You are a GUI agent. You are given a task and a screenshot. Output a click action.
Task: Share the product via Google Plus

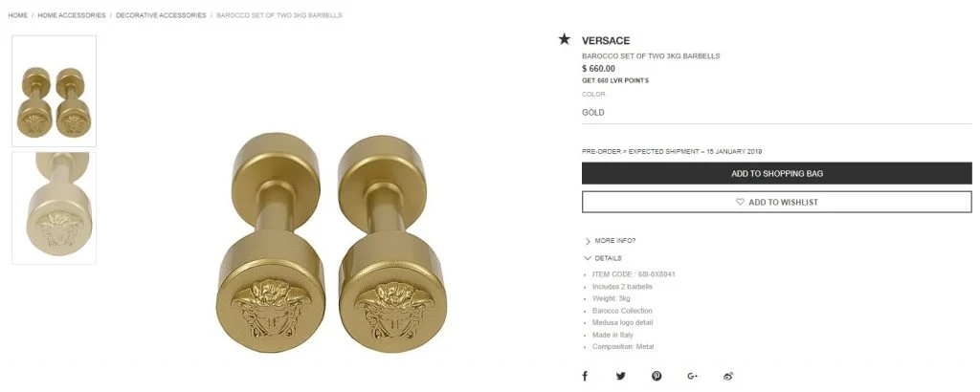[692, 376]
